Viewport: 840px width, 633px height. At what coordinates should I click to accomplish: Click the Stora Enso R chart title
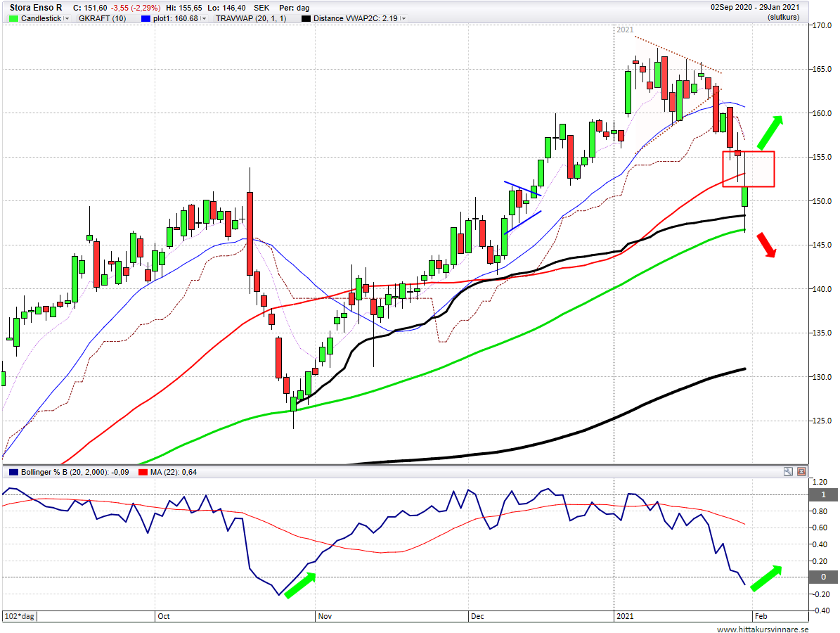click(36, 8)
